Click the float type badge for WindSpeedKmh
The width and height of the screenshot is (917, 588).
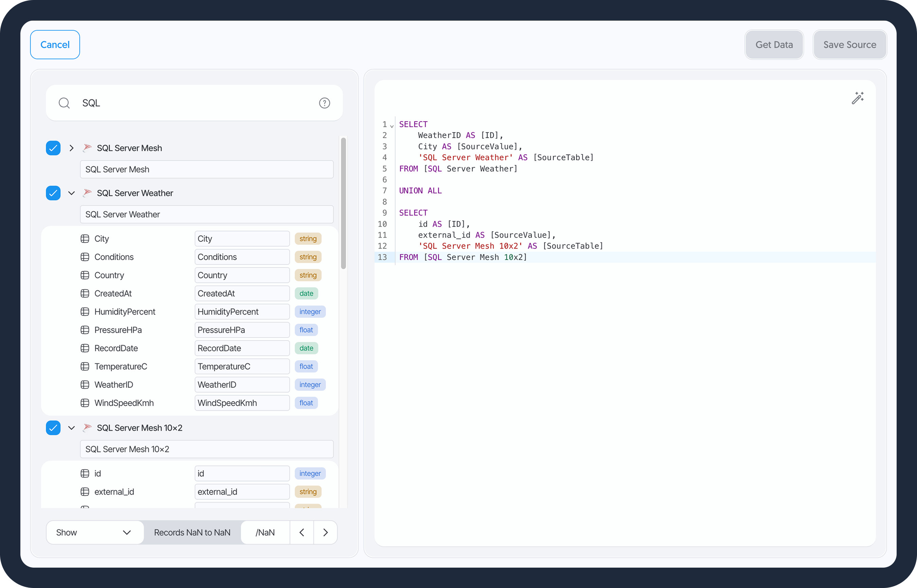(306, 403)
